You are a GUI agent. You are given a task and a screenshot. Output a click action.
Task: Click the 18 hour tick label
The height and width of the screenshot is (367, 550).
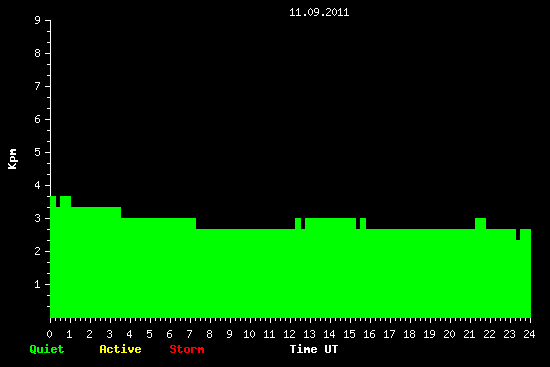(409, 334)
